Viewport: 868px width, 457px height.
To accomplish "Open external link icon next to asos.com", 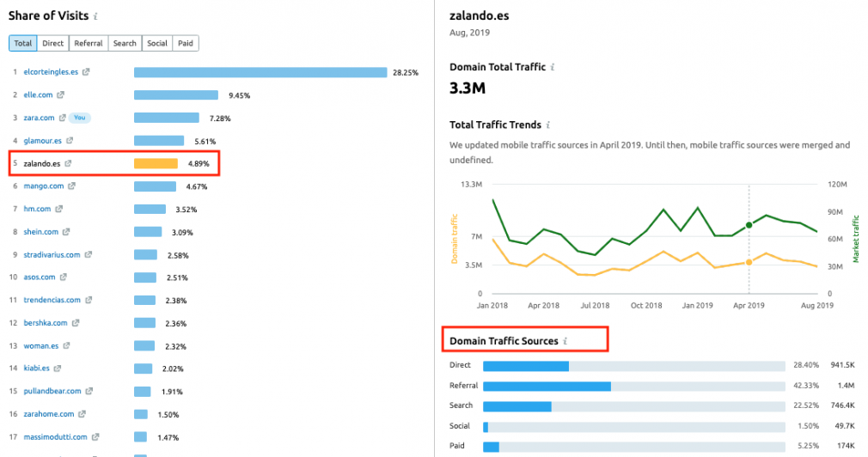I will 63,277.
